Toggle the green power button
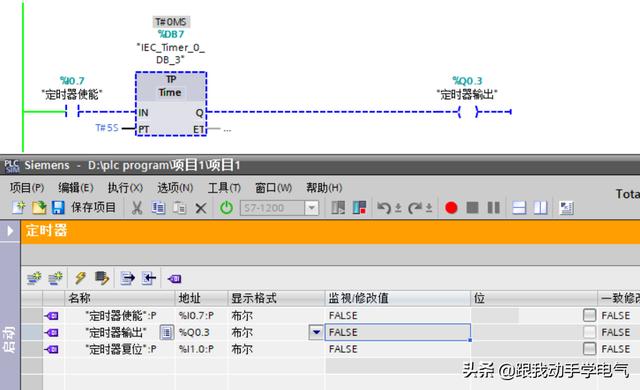The image size is (640, 390). [x=227, y=208]
